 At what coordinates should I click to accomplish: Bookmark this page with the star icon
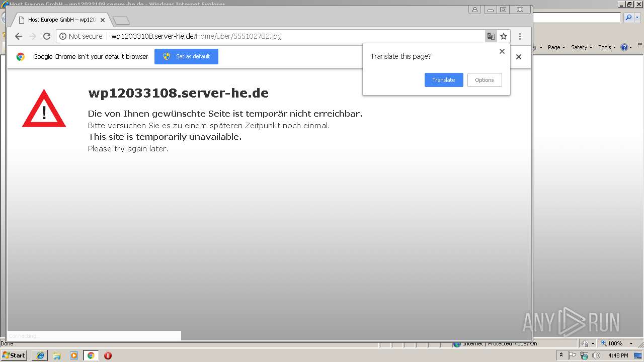click(x=504, y=36)
